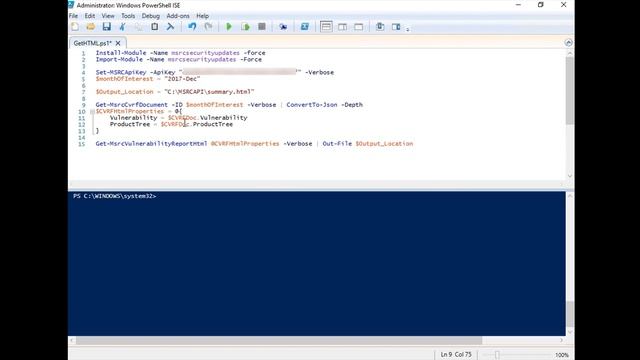Screen dimensions: 640x360
Task: Paste from clipboard using the Paste icon
Action: click(x=154, y=27)
